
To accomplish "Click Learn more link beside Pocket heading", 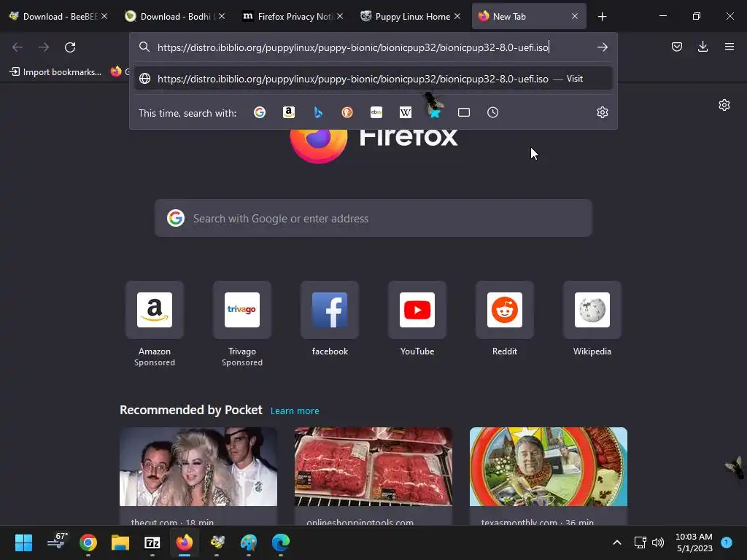I will 295,411.
